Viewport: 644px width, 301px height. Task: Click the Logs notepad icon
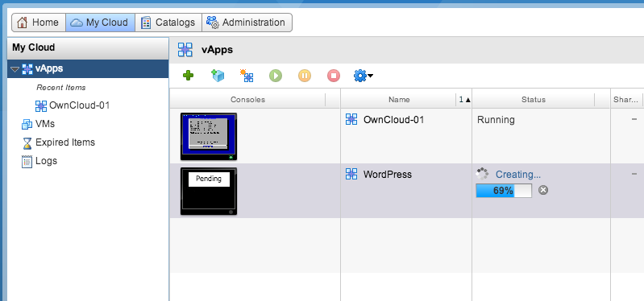[x=27, y=162]
